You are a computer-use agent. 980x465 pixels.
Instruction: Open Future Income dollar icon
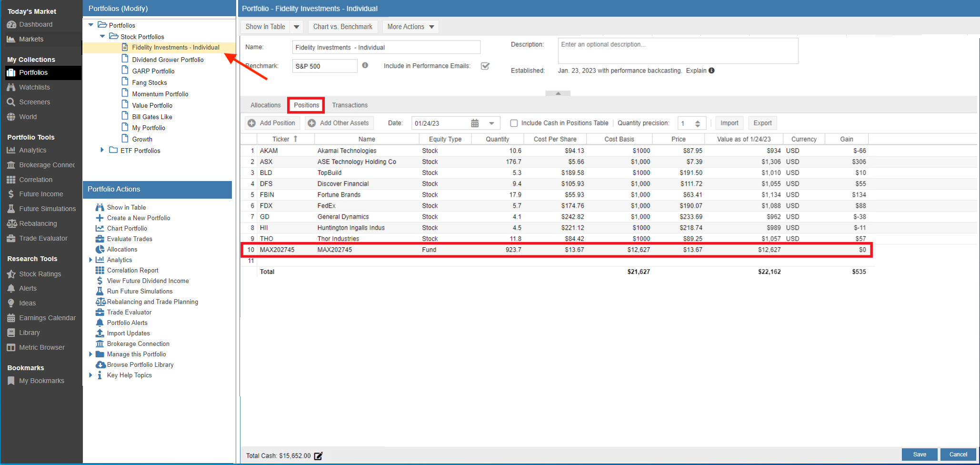[x=11, y=194]
